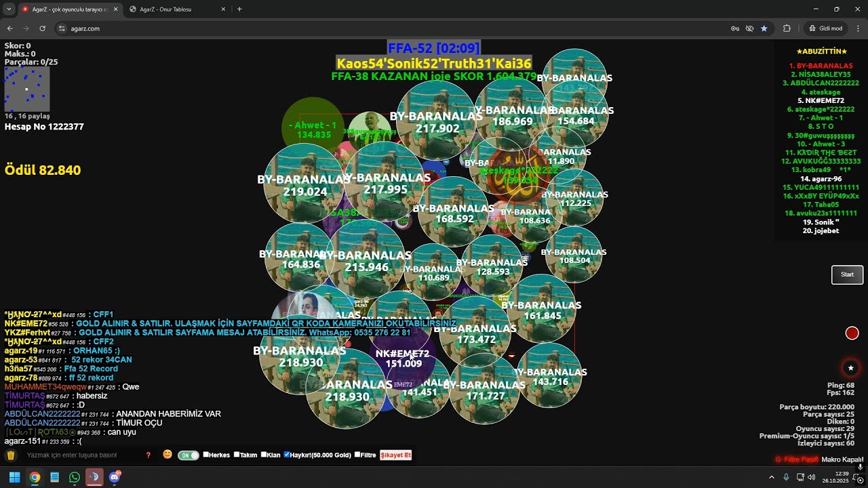Click the red record circle button
The height and width of the screenshot is (488, 868).
(852, 333)
